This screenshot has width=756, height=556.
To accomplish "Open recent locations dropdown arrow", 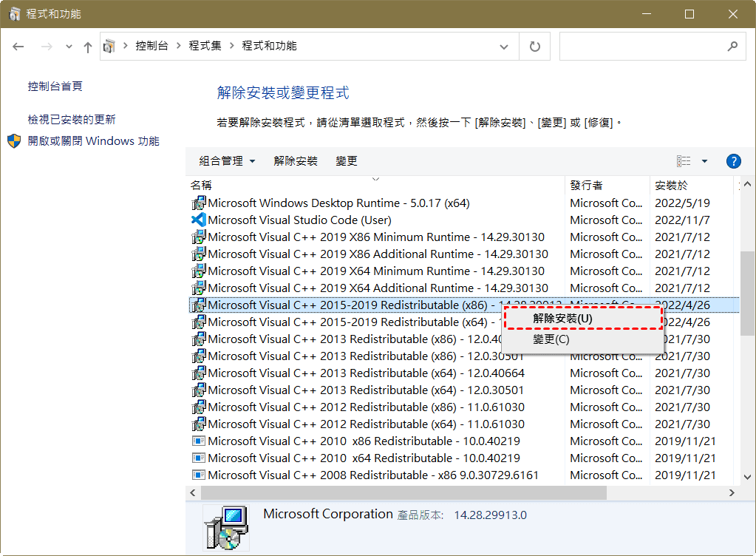I will (x=69, y=47).
